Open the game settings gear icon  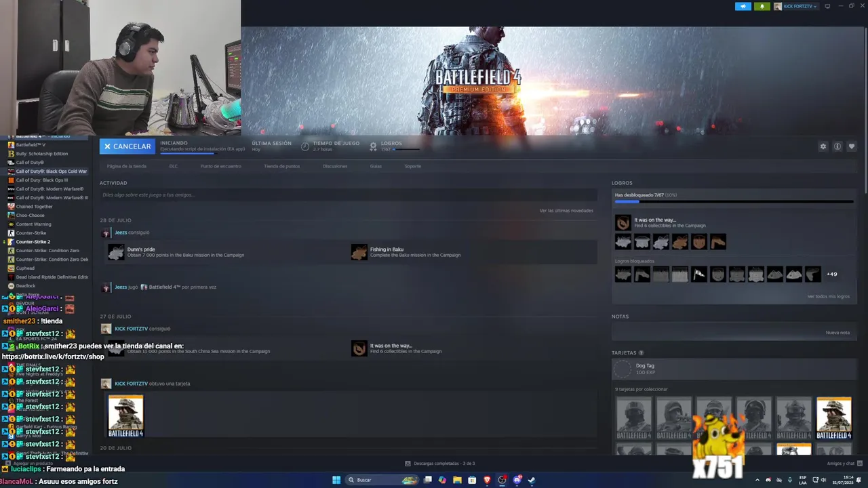(x=823, y=146)
